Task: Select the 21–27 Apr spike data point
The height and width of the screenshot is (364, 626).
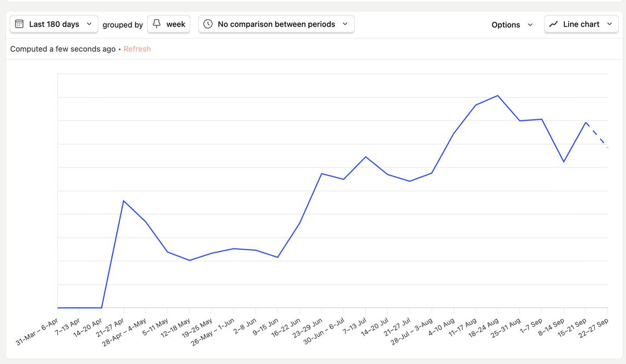Action: click(x=123, y=201)
